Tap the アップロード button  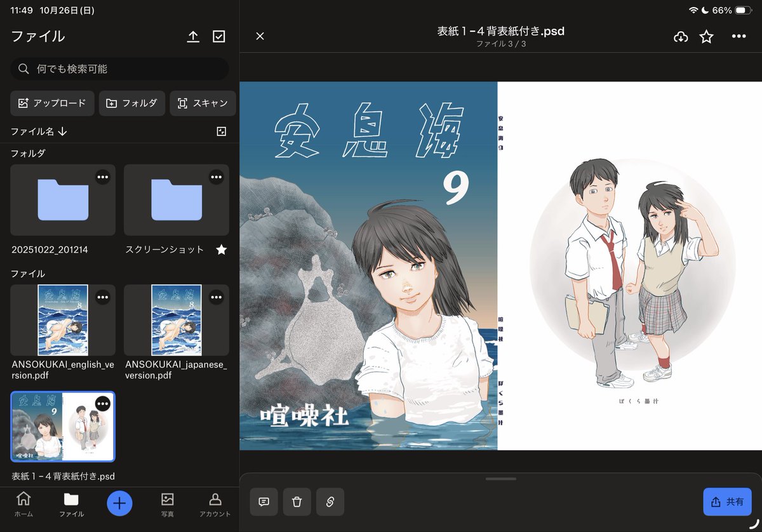[52, 103]
